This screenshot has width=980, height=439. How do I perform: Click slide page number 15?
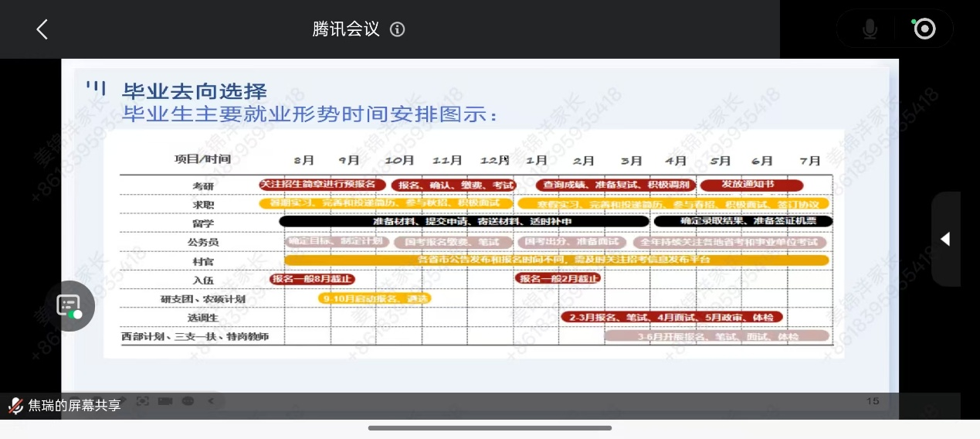pos(873,400)
